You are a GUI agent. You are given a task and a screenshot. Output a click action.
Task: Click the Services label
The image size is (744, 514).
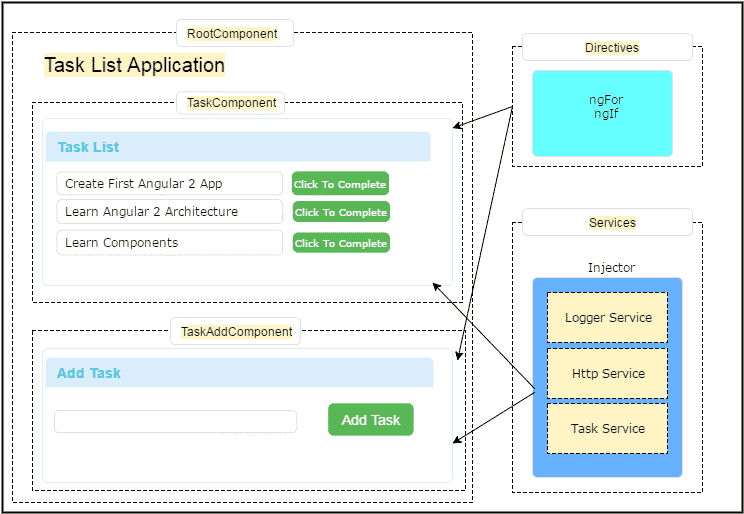click(611, 222)
